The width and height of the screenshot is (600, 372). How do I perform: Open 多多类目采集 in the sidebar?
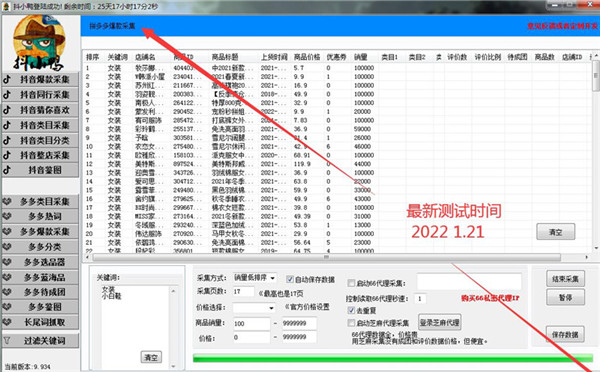pyautogui.click(x=40, y=202)
